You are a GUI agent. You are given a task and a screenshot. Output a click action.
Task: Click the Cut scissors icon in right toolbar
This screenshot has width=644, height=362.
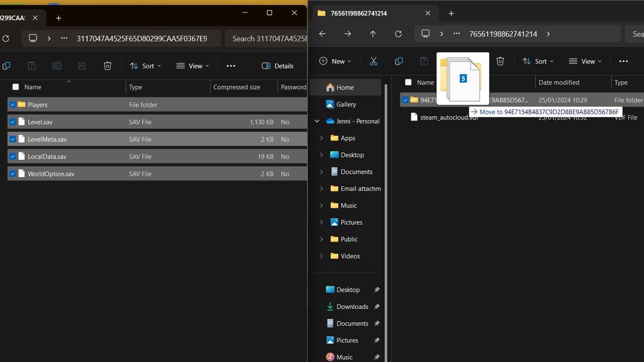pyautogui.click(x=374, y=61)
